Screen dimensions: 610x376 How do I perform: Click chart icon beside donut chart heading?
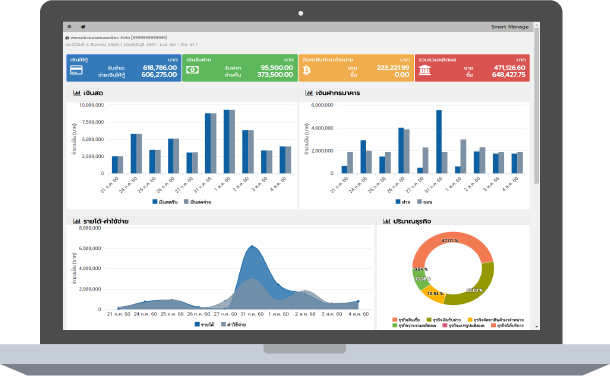click(386, 221)
